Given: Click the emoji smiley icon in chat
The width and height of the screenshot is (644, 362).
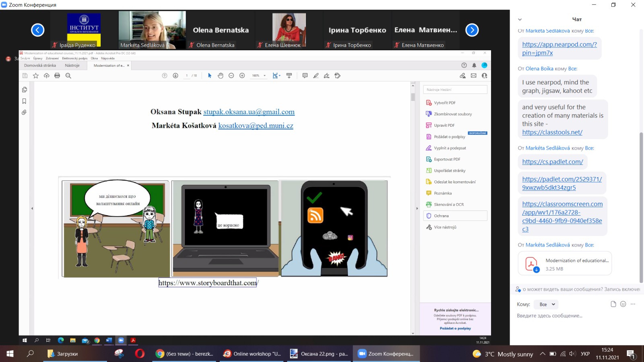Looking at the screenshot, I should [x=623, y=304].
